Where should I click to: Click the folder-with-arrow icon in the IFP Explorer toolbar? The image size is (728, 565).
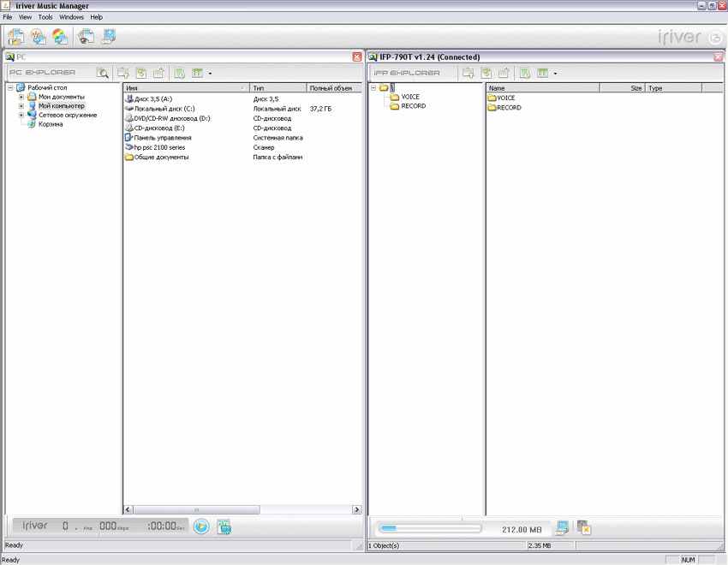point(468,73)
